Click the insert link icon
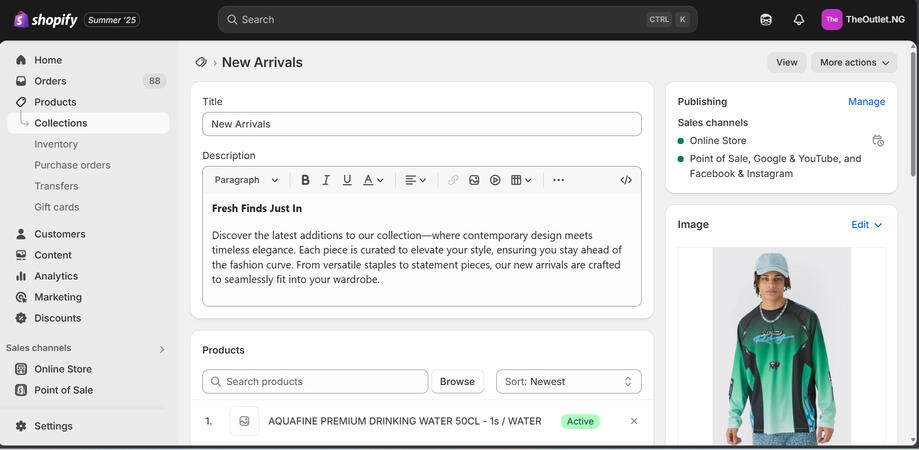The height and width of the screenshot is (450, 919). [453, 180]
